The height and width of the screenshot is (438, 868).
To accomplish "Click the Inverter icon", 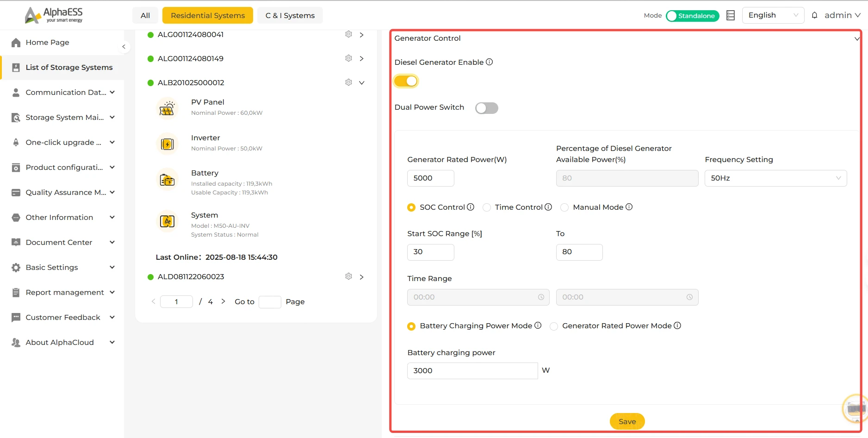I will click(167, 144).
